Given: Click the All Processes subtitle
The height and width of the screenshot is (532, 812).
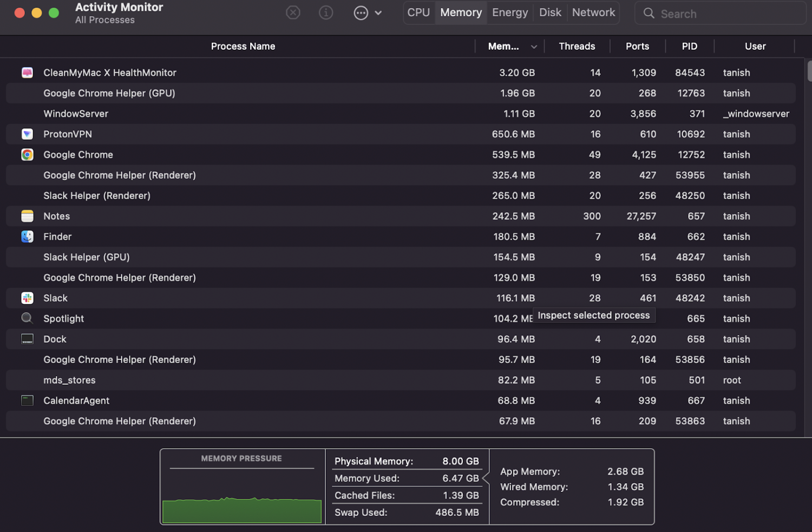Looking at the screenshot, I should (105, 20).
